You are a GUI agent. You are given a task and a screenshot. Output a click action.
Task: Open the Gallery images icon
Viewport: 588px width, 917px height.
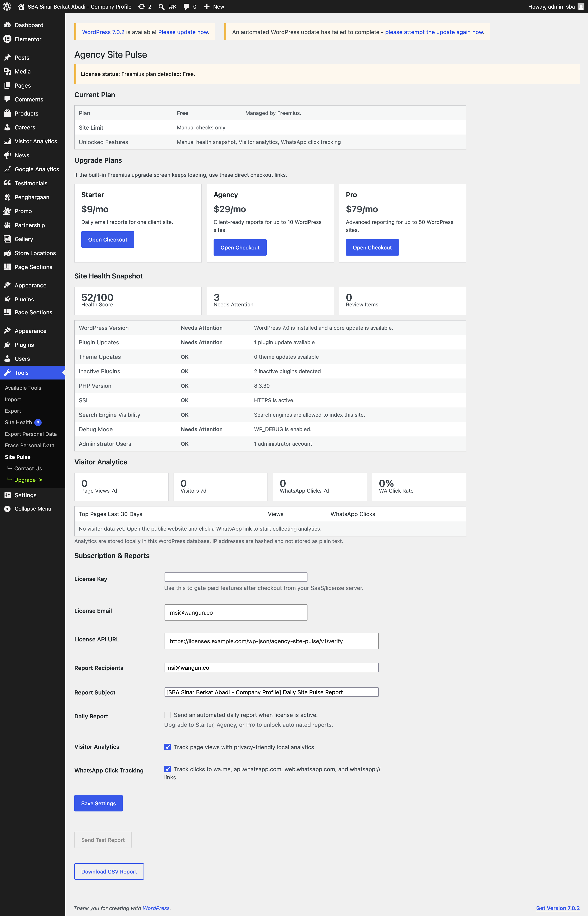[7, 239]
